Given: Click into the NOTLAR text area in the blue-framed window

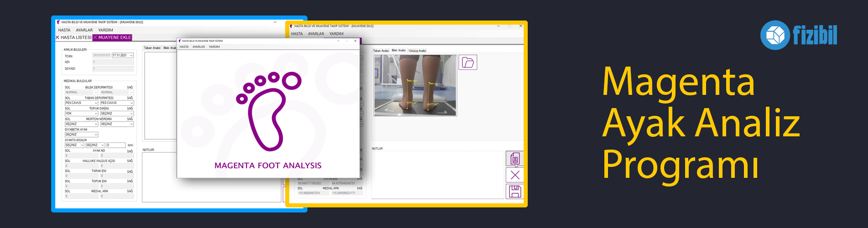Looking at the screenshot, I should tap(210, 177).
